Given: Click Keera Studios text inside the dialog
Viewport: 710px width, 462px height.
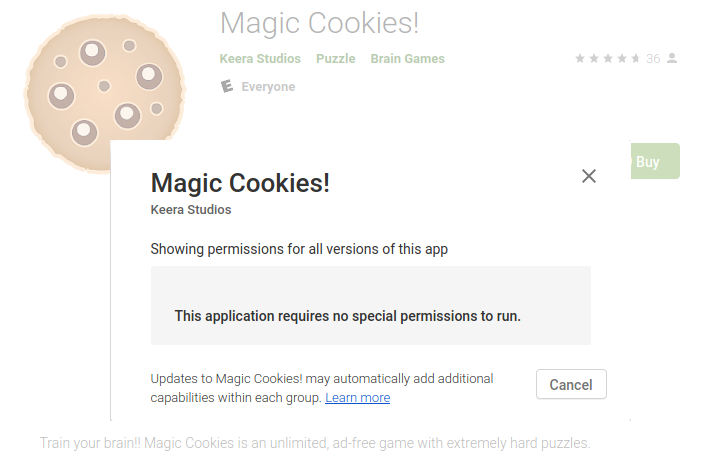Looking at the screenshot, I should tap(191, 210).
